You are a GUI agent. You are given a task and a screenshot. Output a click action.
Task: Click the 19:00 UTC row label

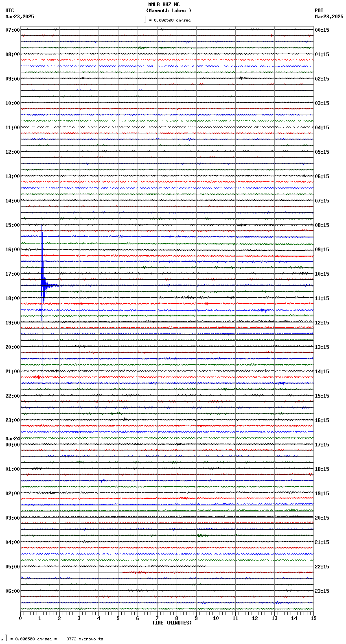point(13,323)
